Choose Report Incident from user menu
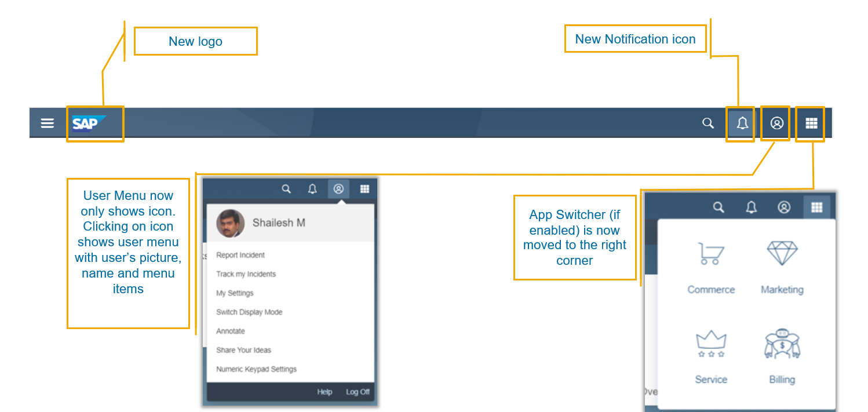The image size is (868, 412). [x=240, y=255]
